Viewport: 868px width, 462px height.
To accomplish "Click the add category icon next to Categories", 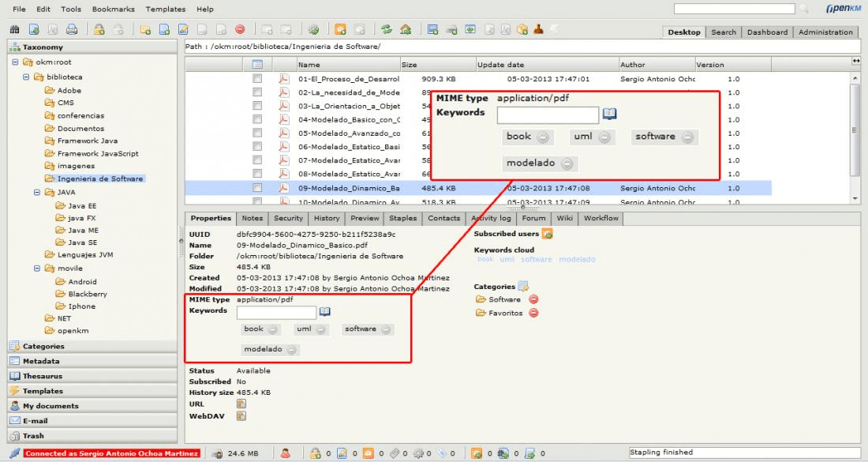I will coord(523,287).
